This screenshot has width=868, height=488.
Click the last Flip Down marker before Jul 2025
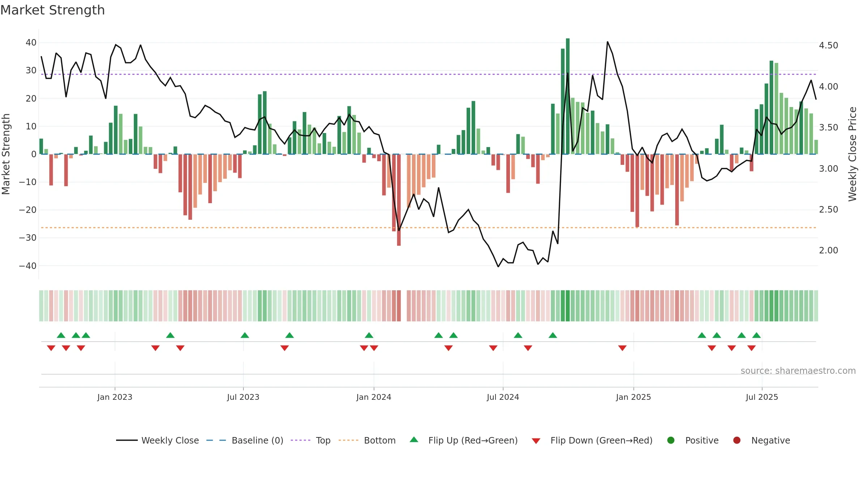[x=752, y=348]
